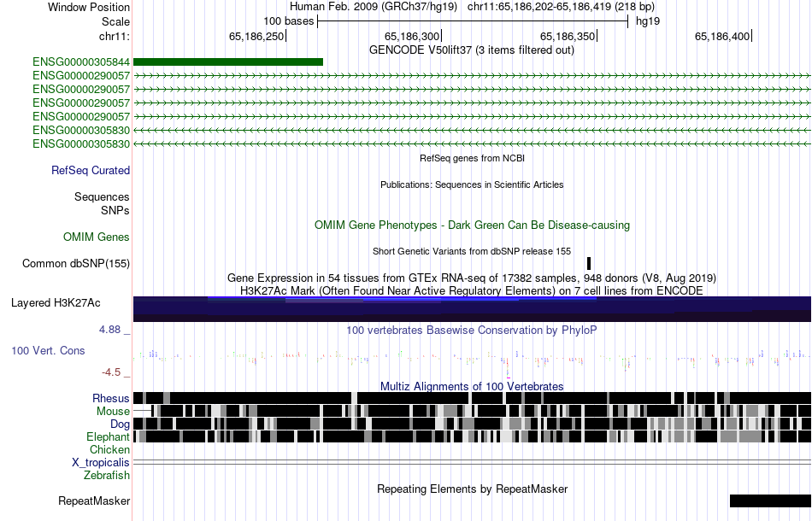Click the hg19 label beside scale bar
The height and width of the screenshot is (521, 812).
[x=648, y=21]
